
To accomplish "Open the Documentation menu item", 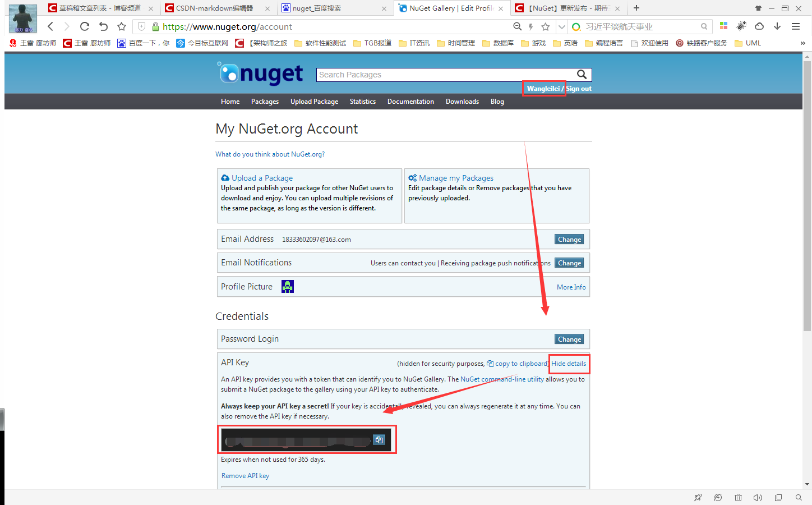I will coord(410,102).
